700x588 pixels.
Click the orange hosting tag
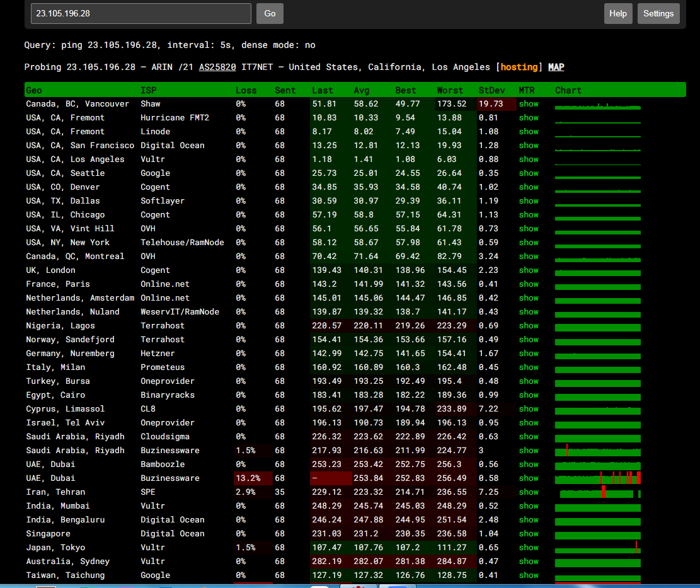point(519,67)
